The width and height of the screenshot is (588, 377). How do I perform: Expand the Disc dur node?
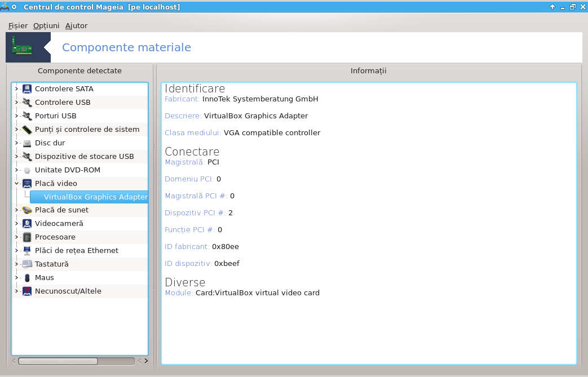(x=16, y=143)
